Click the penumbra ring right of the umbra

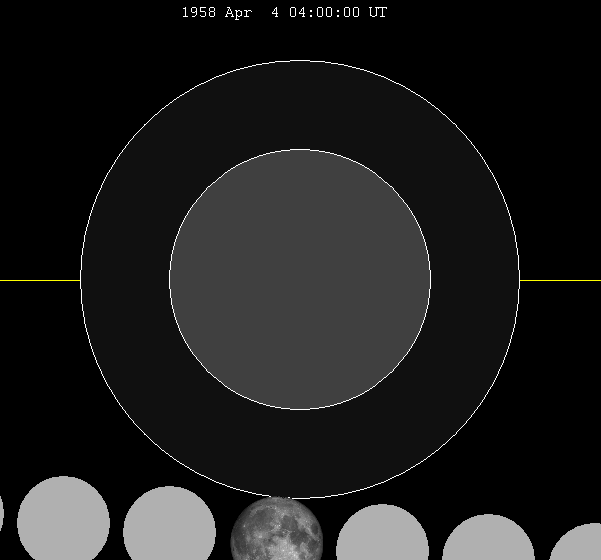point(475,280)
